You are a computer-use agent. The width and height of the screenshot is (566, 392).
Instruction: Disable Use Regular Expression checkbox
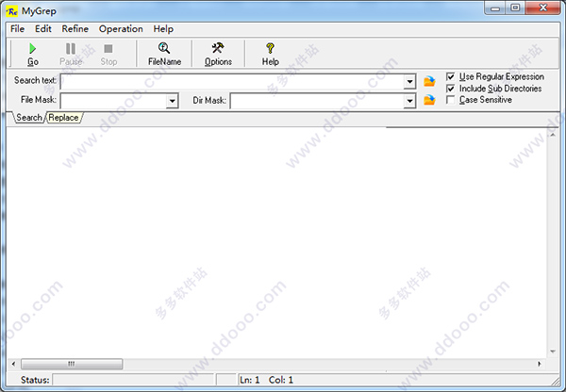coord(450,76)
